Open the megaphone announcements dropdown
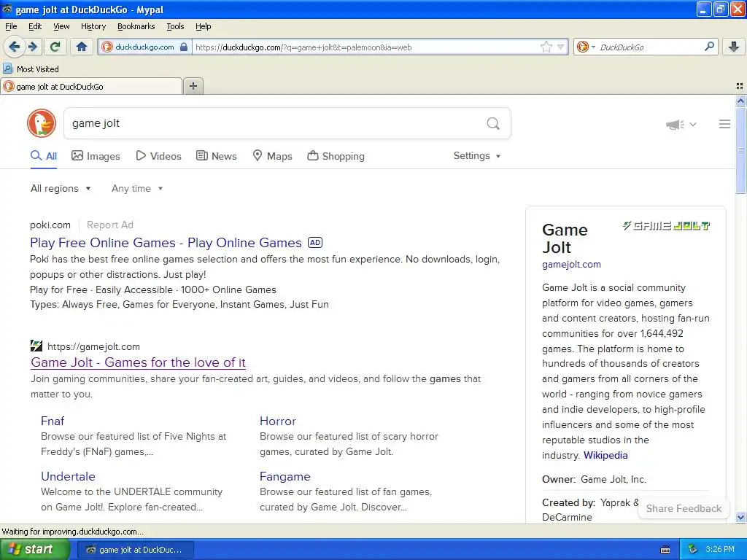Viewport: 747px width, 560px height. [681, 124]
